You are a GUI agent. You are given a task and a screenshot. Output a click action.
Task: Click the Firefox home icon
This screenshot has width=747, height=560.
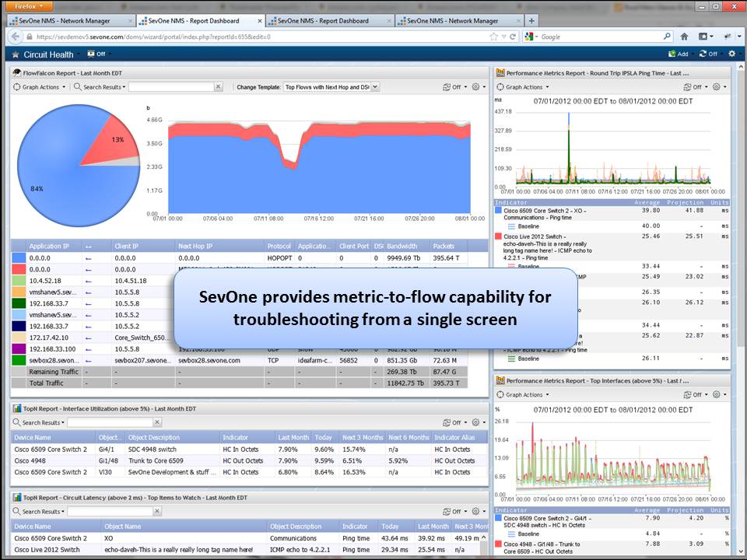[683, 37]
